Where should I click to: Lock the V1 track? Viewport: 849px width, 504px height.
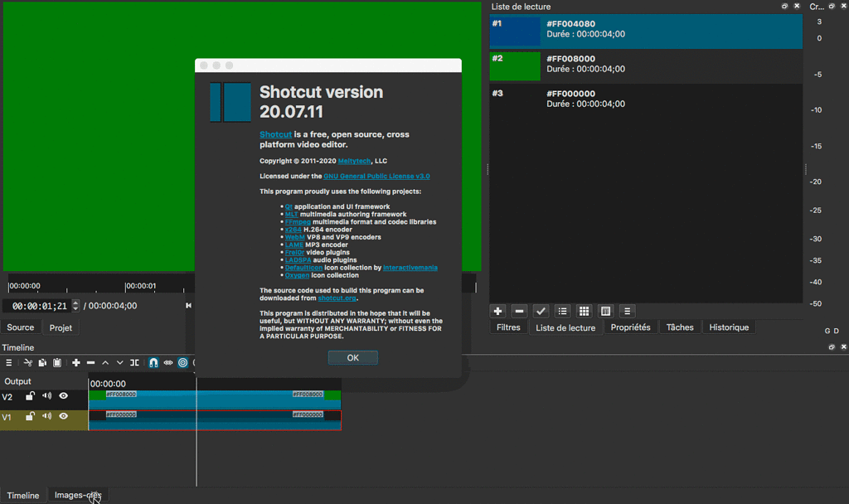29,415
